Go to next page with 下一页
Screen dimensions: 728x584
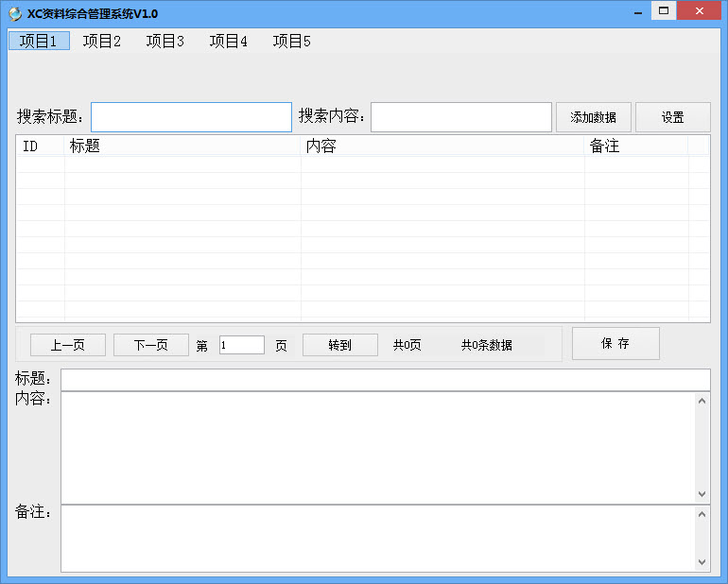tap(151, 345)
